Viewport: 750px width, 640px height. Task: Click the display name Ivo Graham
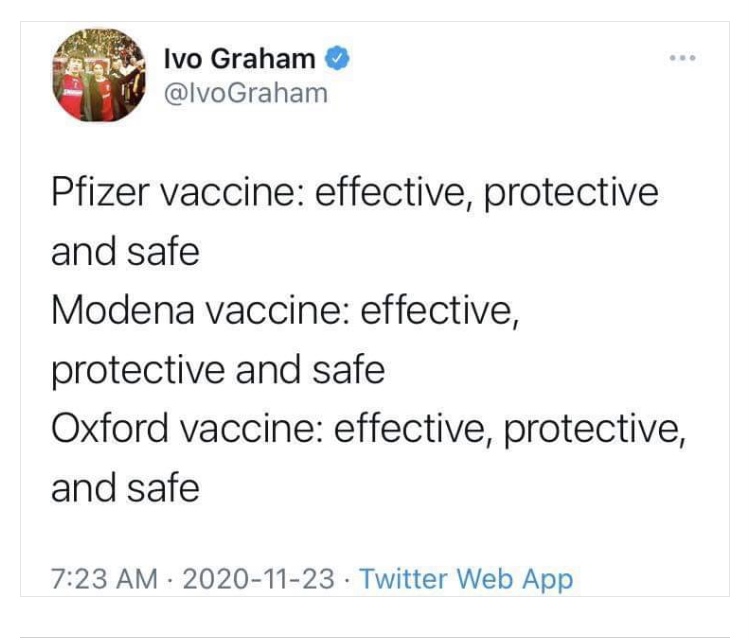coord(240,59)
